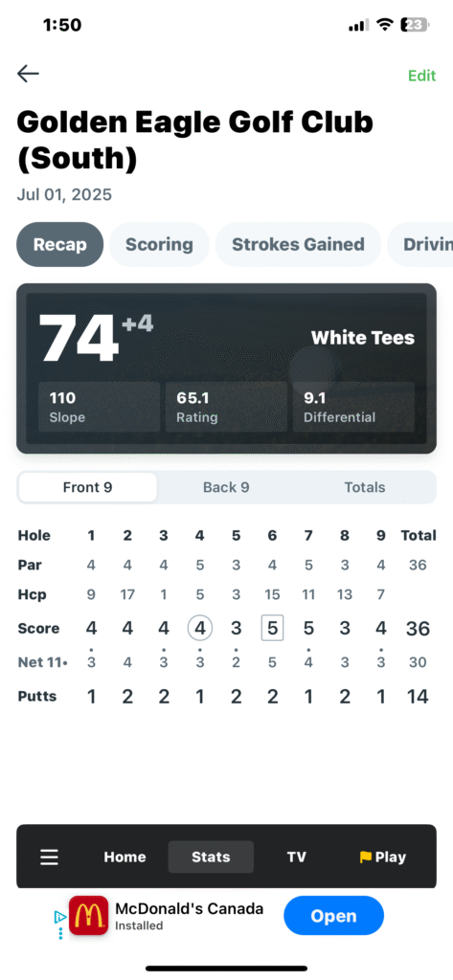Go to Stats in the bottom navigation
The width and height of the screenshot is (453, 980).
pyautogui.click(x=211, y=857)
